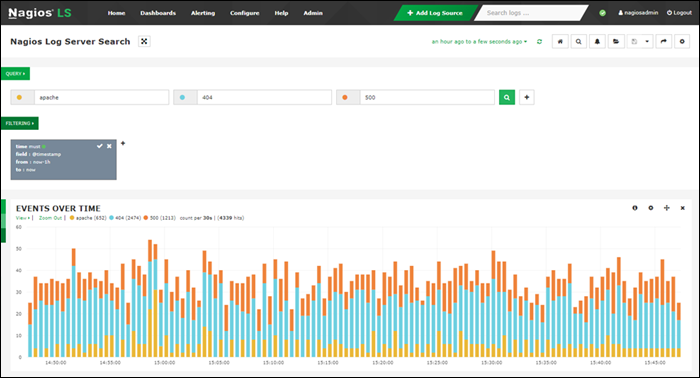Click the save dashboard disk icon

634,42
